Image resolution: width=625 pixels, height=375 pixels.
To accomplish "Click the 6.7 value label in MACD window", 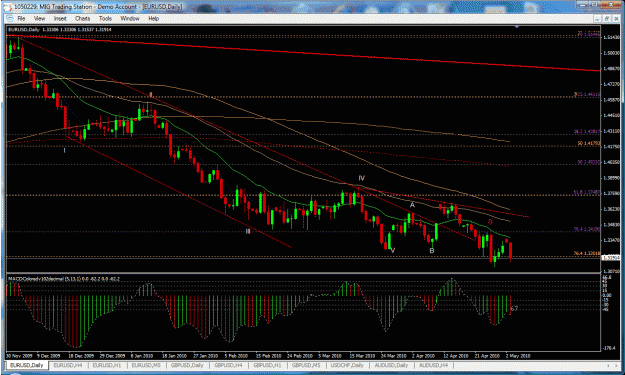I will point(514,308).
